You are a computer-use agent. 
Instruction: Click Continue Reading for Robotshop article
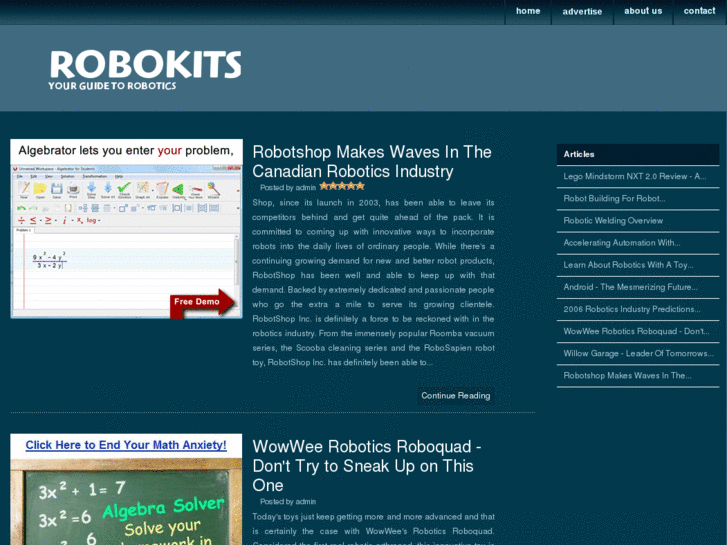(x=455, y=396)
